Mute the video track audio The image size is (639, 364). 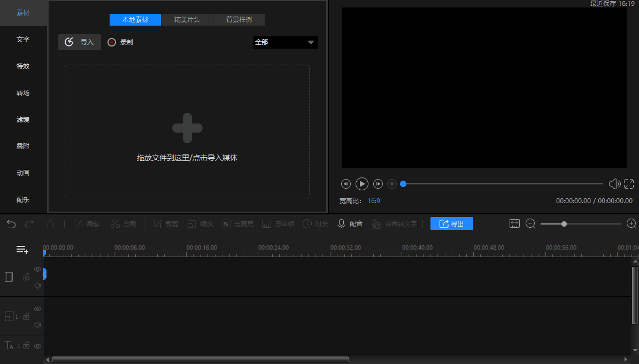[x=37, y=285]
